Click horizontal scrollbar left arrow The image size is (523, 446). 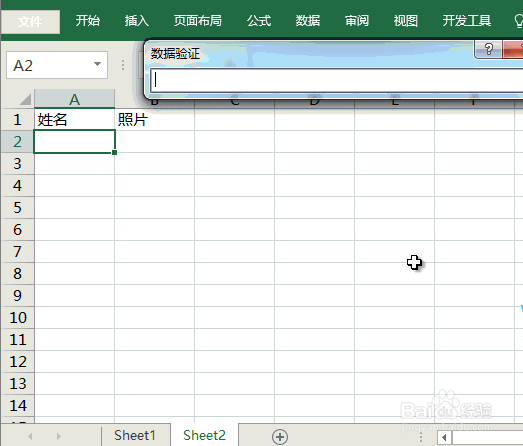coord(444,437)
